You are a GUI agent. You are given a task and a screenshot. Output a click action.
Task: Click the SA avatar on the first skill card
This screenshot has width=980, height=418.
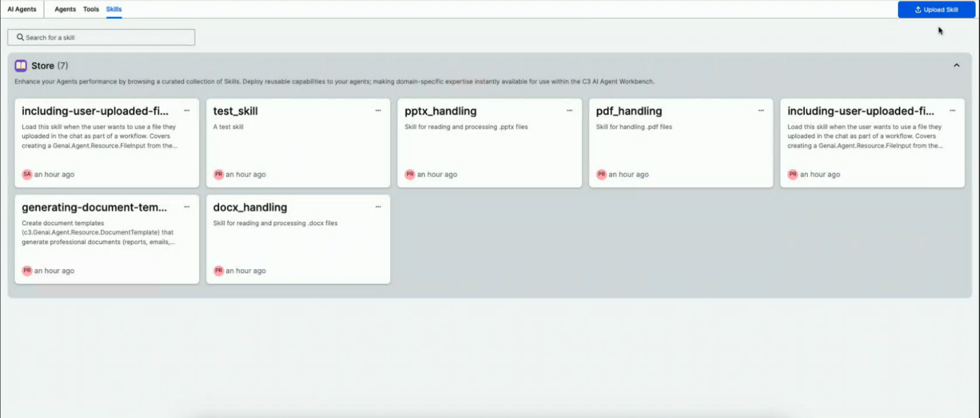tap(27, 174)
